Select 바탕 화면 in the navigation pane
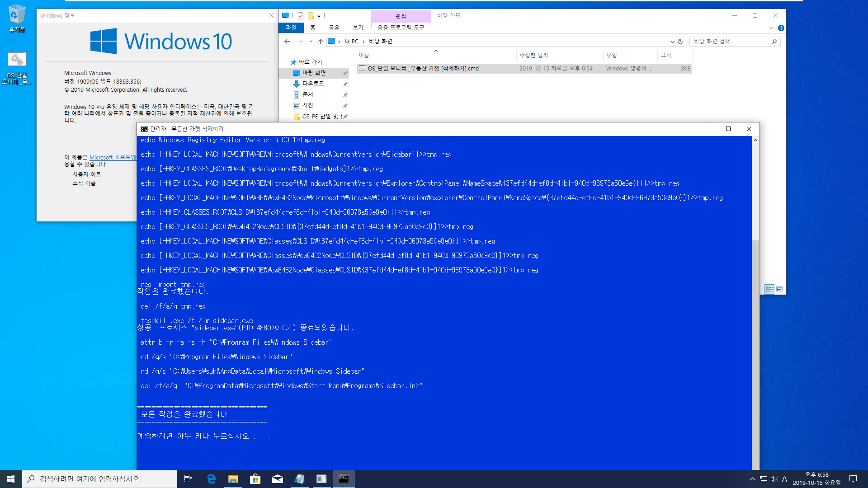This screenshot has width=868, height=488. pos(314,73)
